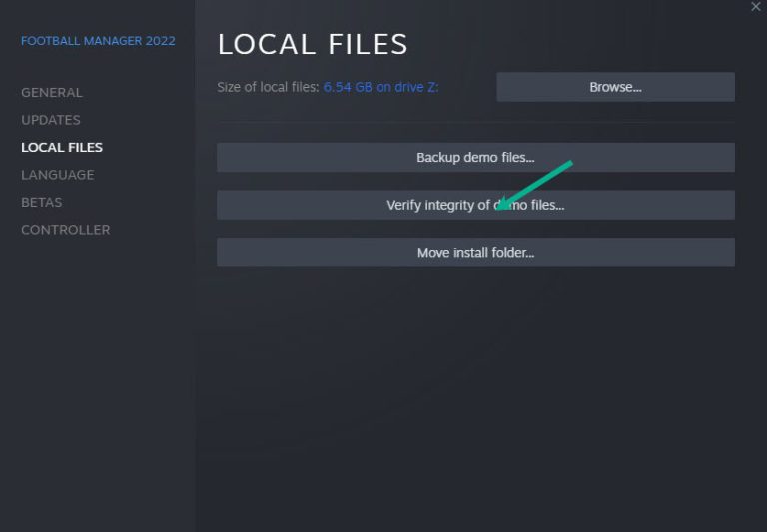The image size is (767, 532).
Task: Click the green arrow annotation
Action: pyautogui.click(x=534, y=185)
